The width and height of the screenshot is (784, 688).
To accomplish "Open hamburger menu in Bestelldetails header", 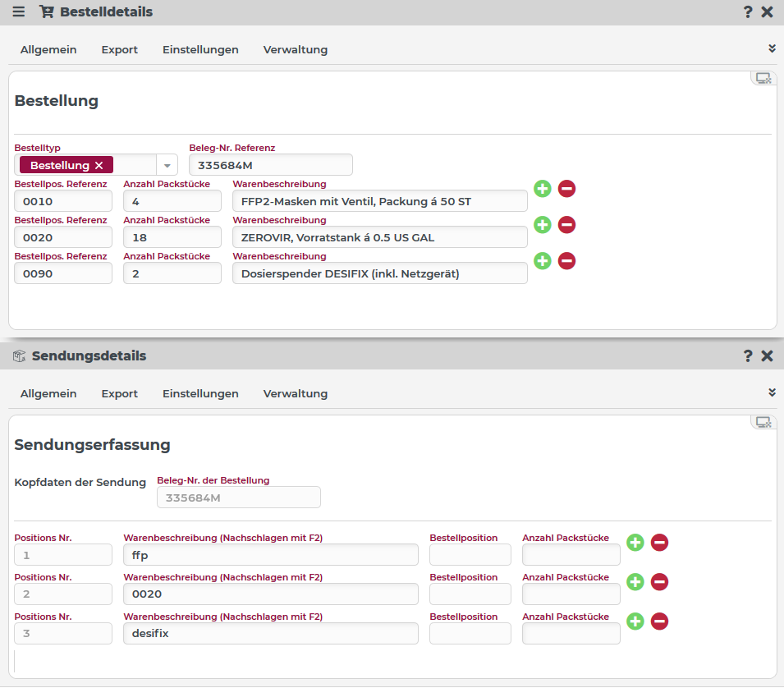I will (x=19, y=12).
